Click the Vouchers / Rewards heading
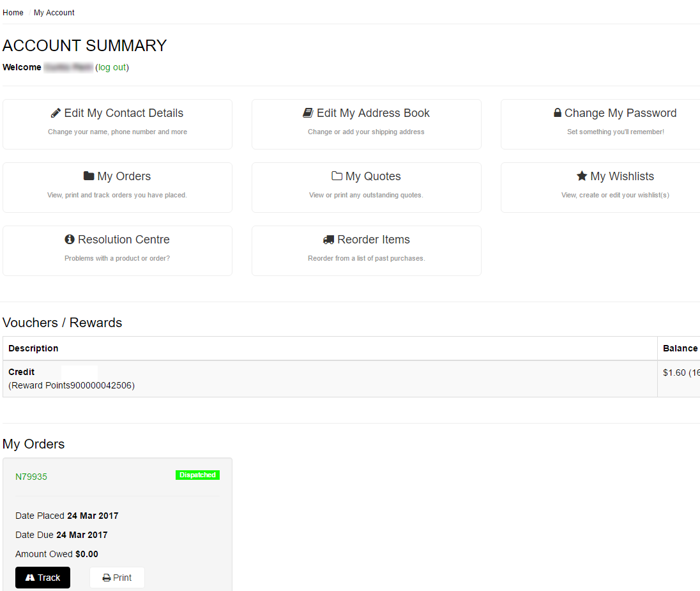Image resolution: width=700 pixels, height=591 pixels. coord(62,323)
